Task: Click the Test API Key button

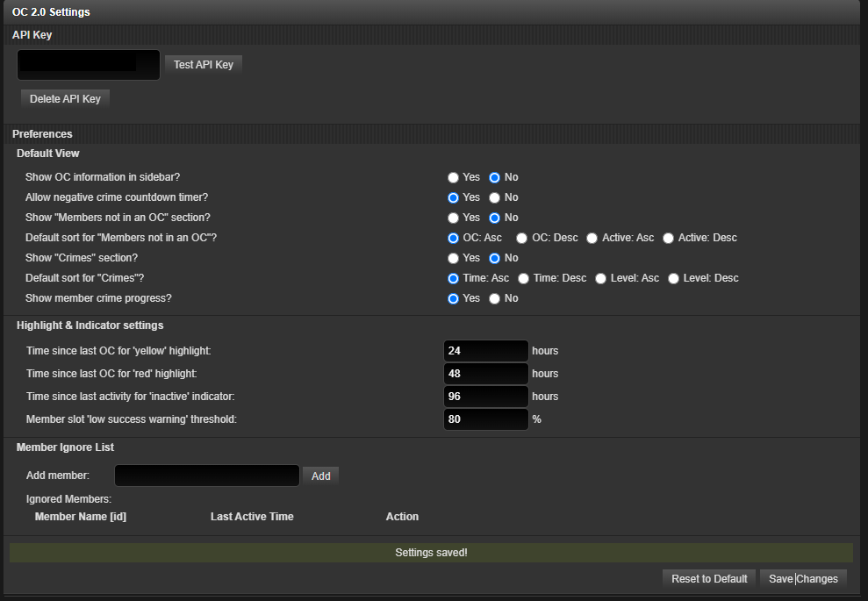Action: pyautogui.click(x=203, y=65)
